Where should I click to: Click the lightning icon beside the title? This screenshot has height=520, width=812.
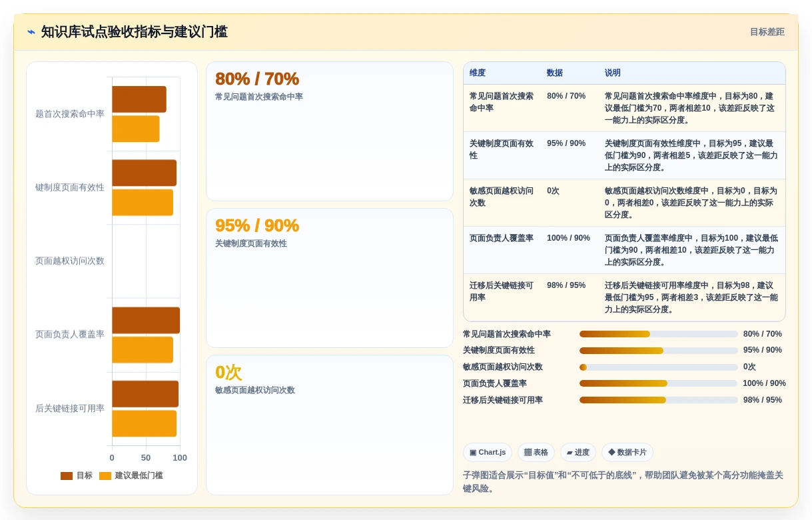pyautogui.click(x=31, y=32)
